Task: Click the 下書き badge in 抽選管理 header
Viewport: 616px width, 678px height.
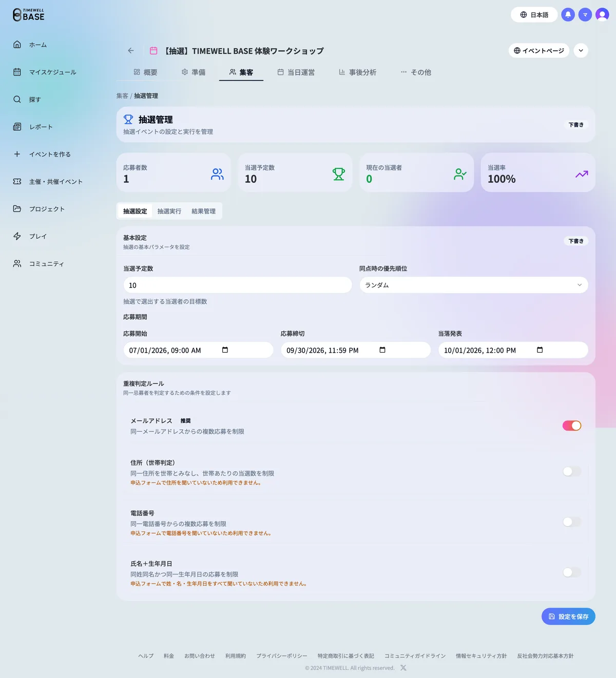Action: [576, 125]
